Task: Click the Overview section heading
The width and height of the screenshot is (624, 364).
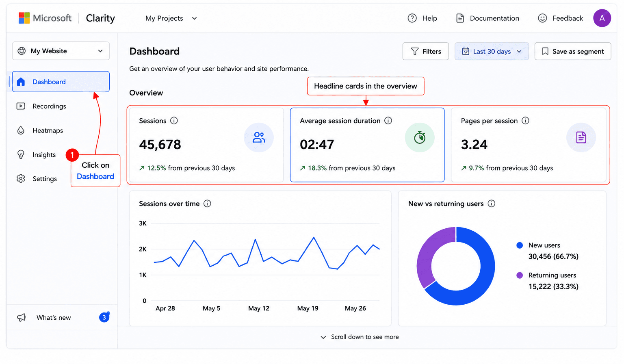Action: 146,93
